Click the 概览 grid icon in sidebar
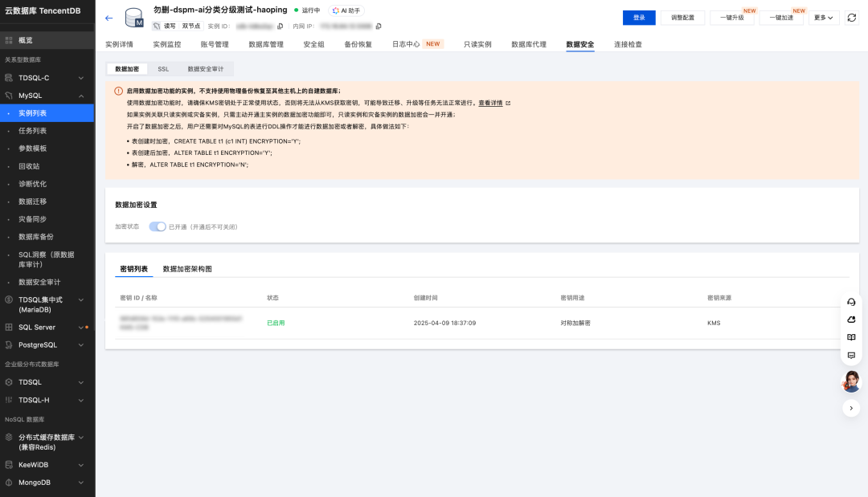Image resolution: width=868 pixels, height=497 pixels. click(x=9, y=40)
